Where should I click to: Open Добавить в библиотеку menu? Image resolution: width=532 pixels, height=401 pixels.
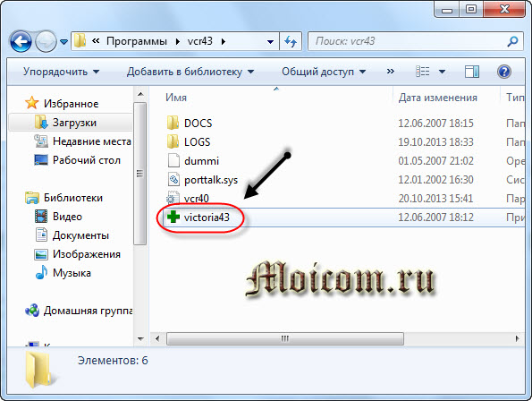tap(190, 72)
